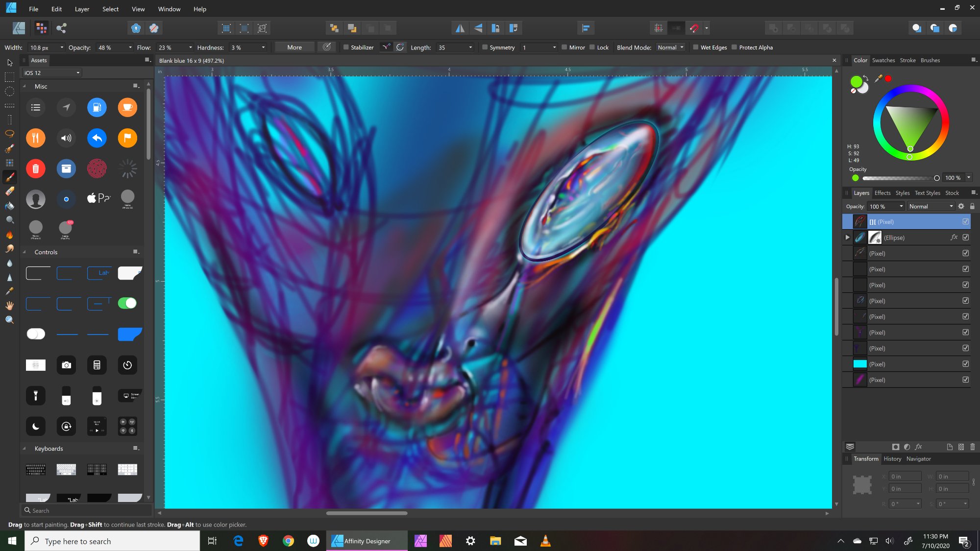
Task: Select the Flood Fill tool
Action: coord(10,206)
